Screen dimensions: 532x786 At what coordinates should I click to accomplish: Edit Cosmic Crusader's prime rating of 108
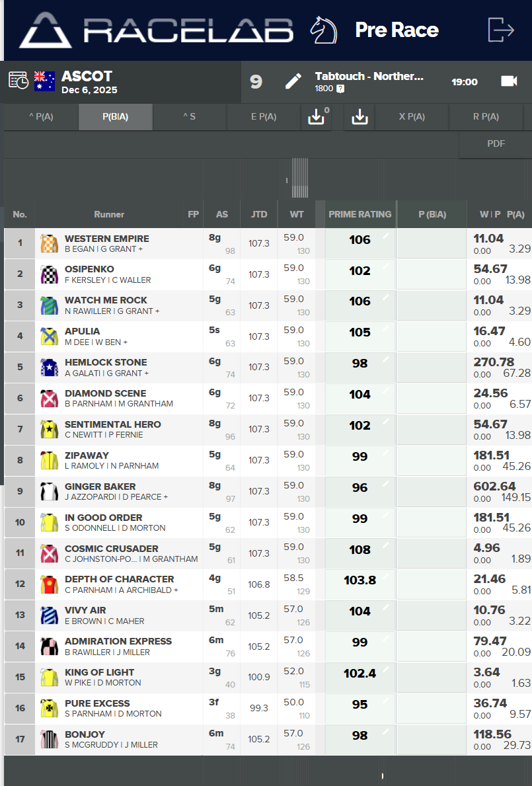(360, 550)
